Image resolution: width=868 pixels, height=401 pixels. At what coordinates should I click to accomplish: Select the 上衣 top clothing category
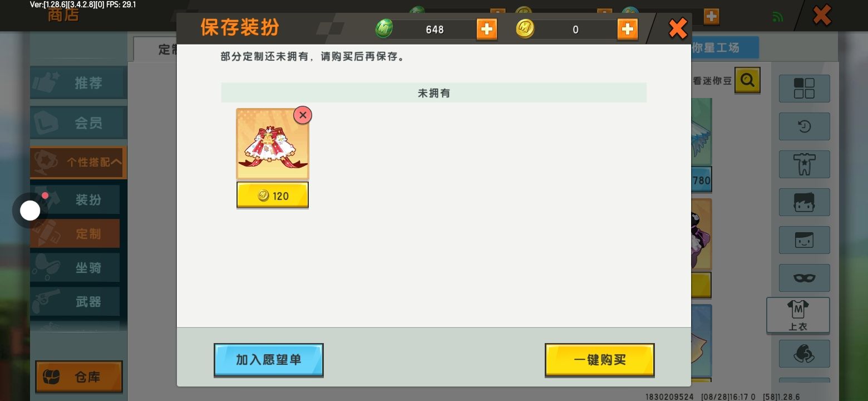(x=798, y=316)
